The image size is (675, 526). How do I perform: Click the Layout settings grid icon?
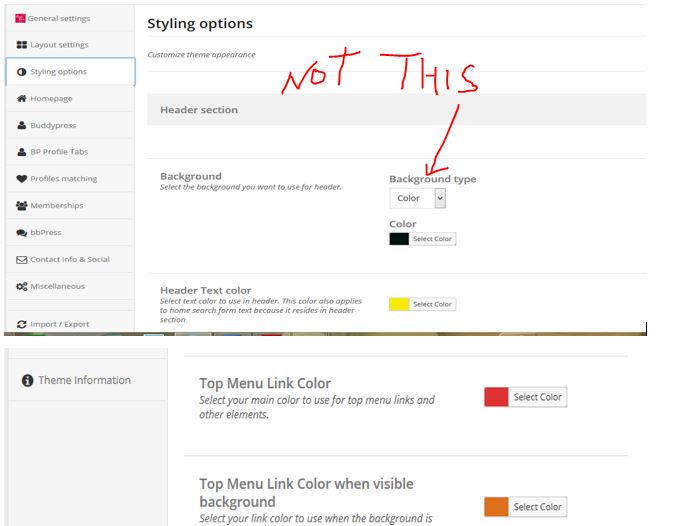(22, 45)
